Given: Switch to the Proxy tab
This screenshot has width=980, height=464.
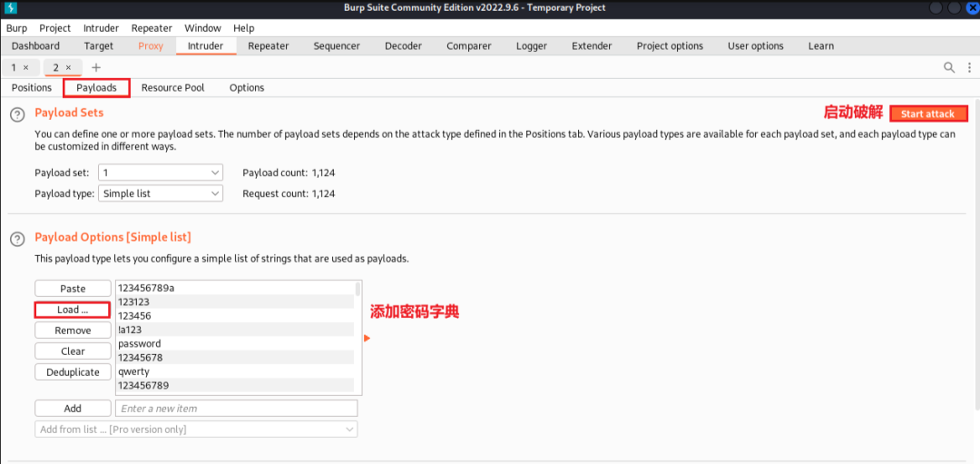Looking at the screenshot, I should [x=151, y=46].
